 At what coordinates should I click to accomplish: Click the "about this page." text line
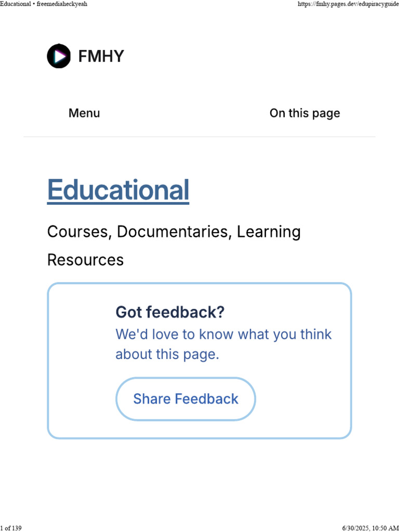point(167,354)
